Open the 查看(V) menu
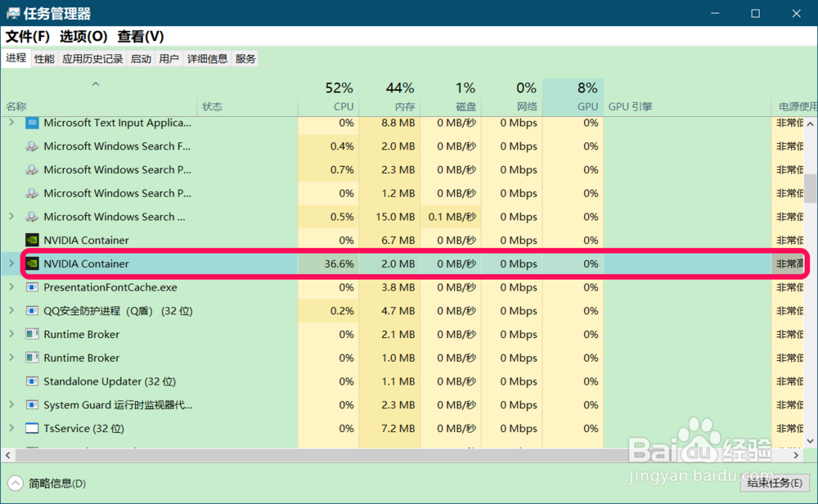818x504 pixels. tap(141, 37)
